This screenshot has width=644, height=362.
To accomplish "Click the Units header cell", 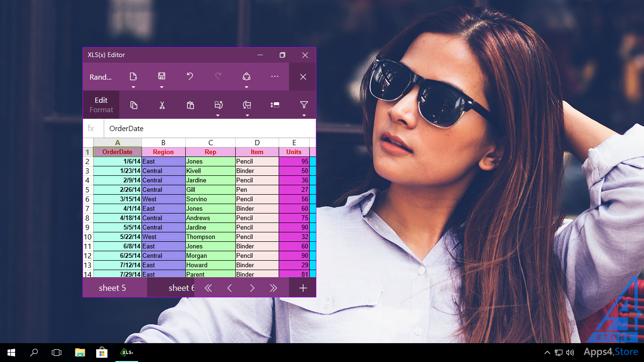I will tap(294, 152).
